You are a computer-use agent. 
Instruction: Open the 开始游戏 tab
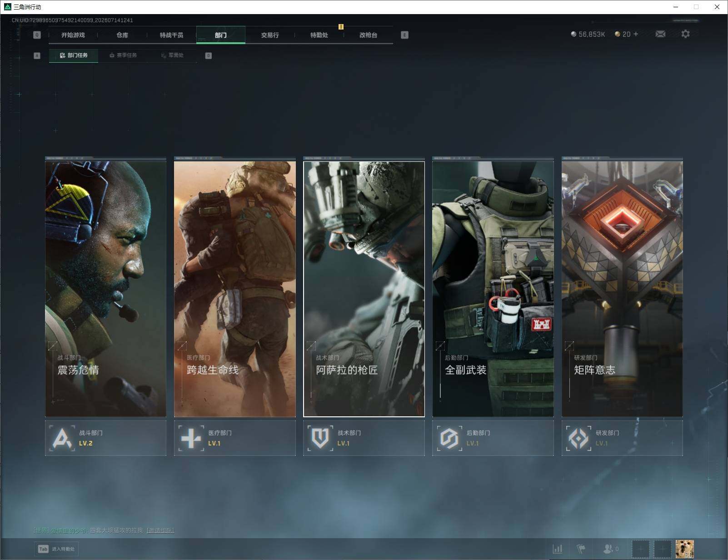(x=73, y=35)
